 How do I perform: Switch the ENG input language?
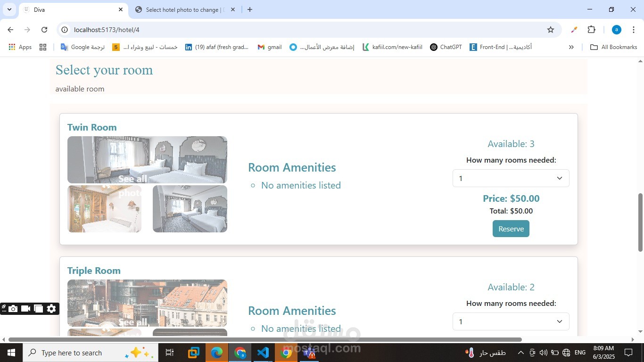tap(580, 353)
